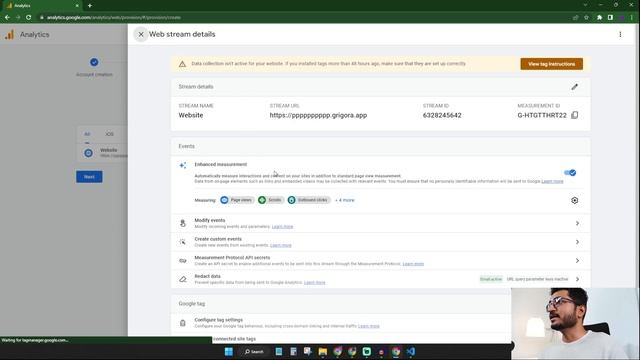Open the Create custom events row chevron

577,242
